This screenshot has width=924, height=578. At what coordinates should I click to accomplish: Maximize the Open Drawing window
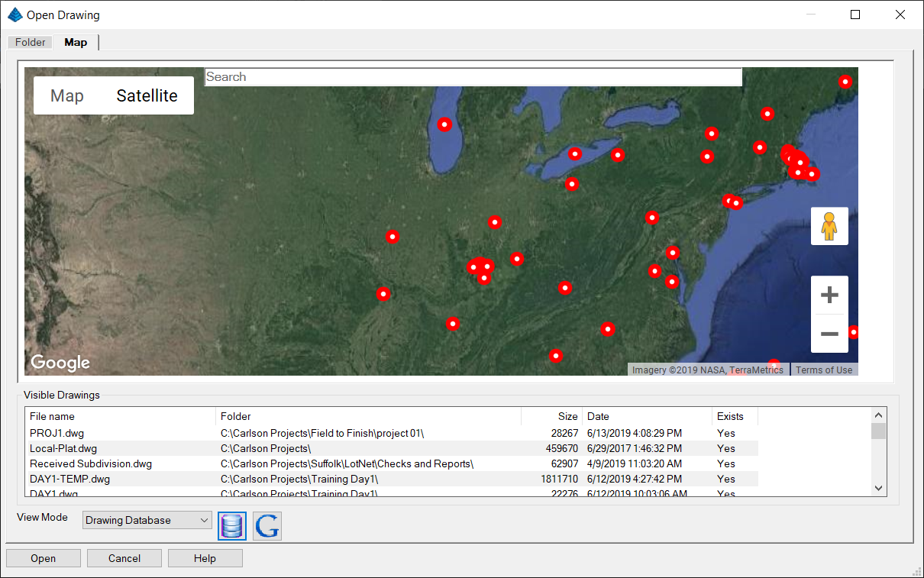[855, 15]
